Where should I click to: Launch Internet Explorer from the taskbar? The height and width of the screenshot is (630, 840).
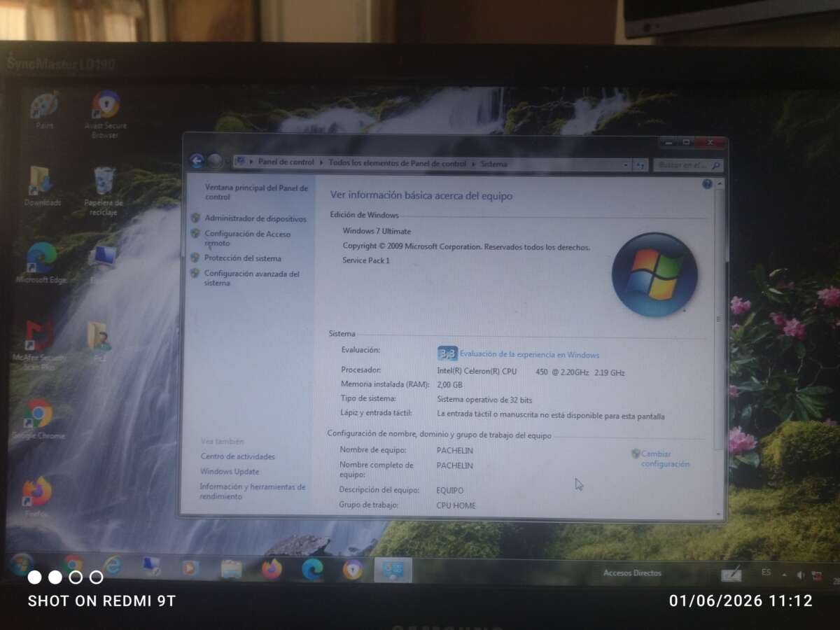(112, 566)
